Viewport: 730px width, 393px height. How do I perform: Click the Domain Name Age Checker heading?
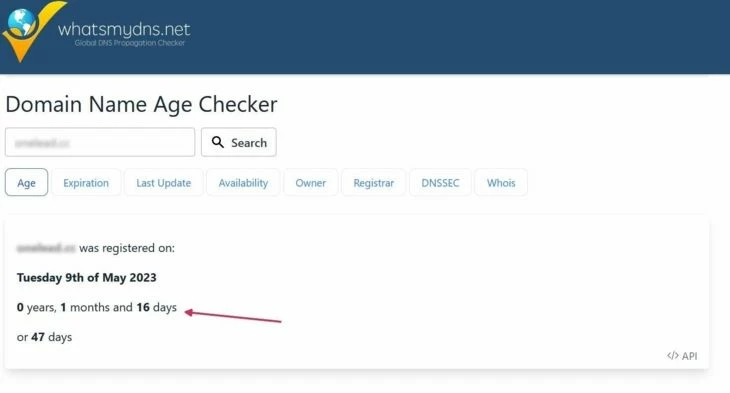(142, 104)
